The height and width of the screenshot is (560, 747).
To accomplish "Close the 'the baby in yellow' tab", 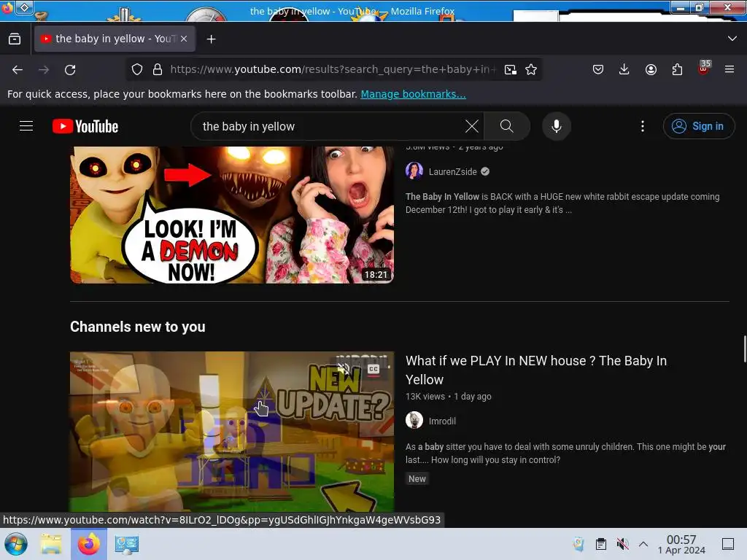I will pyautogui.click(x=184, y=39).
